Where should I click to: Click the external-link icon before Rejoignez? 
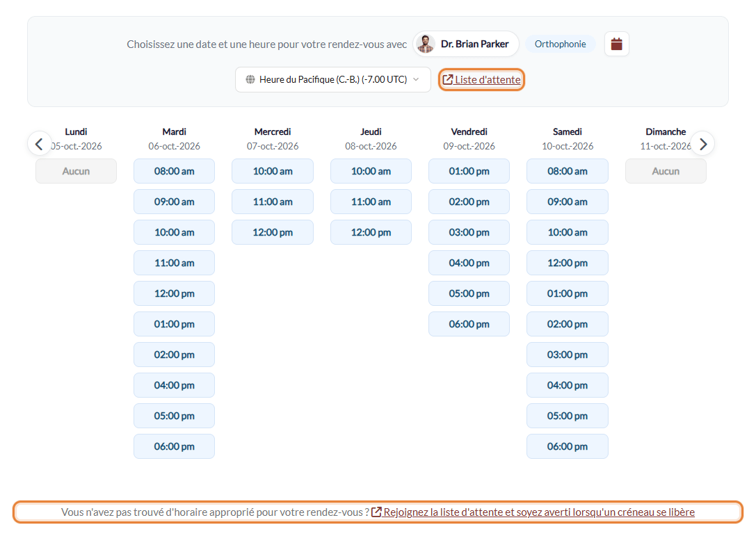tap(376, 512)
